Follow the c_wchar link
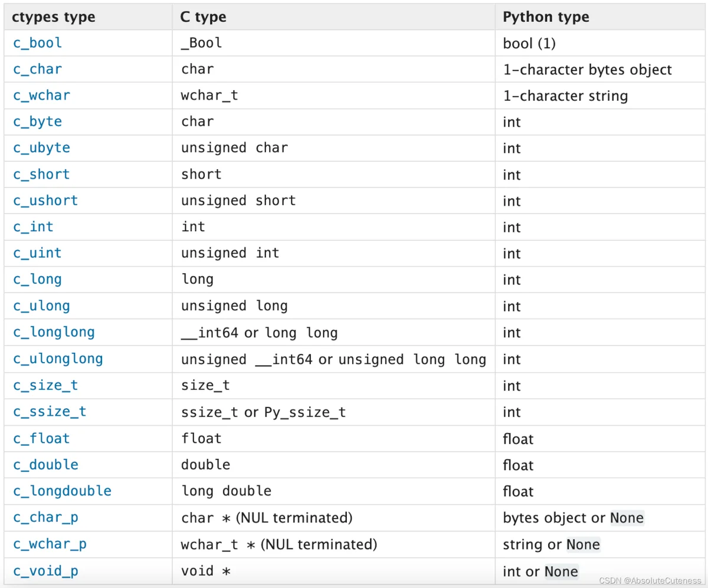 click(x=41, y=96)
